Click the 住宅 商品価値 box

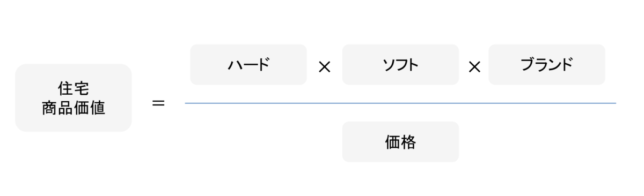pos(74,98)
